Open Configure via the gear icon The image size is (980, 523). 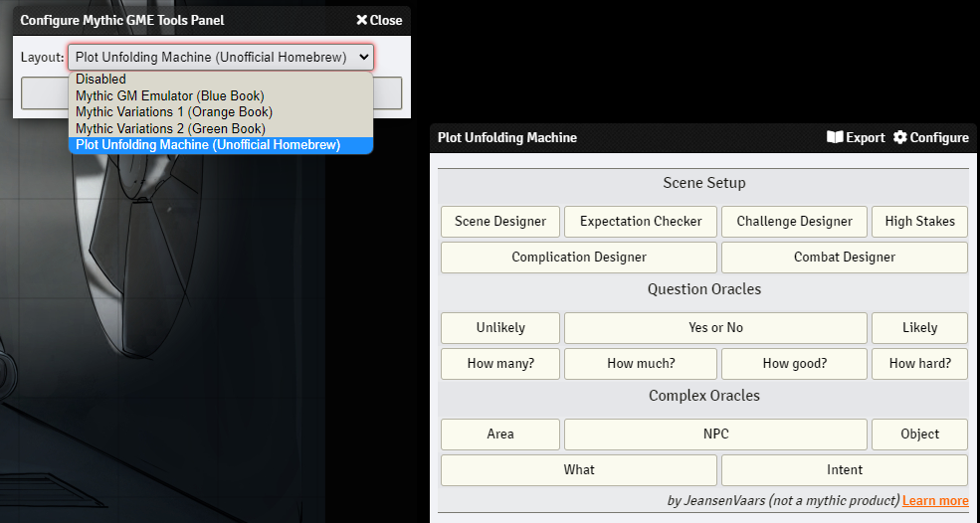pos(900,137)
